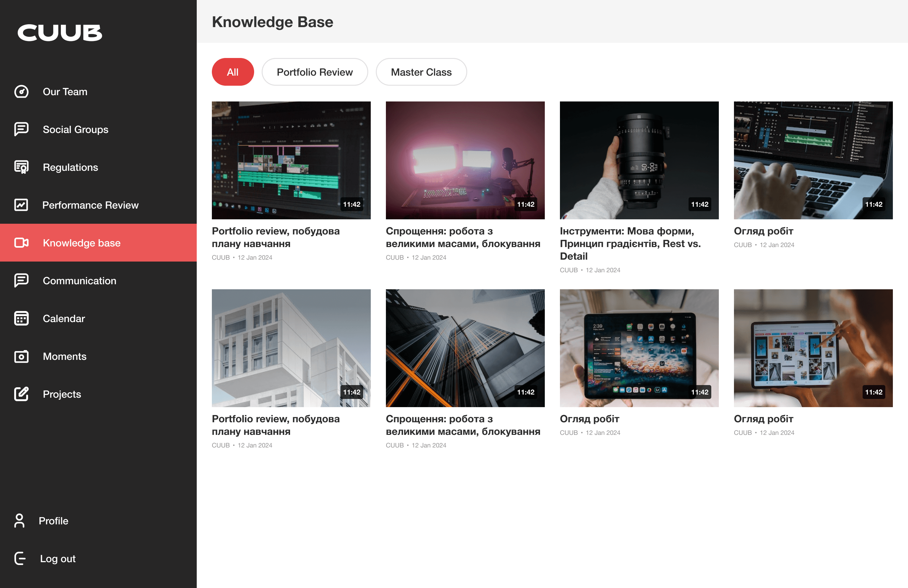The width and height of the screenshot is (908, 588).
Task: Click the Profile person icon
Action: click(20, 521)
